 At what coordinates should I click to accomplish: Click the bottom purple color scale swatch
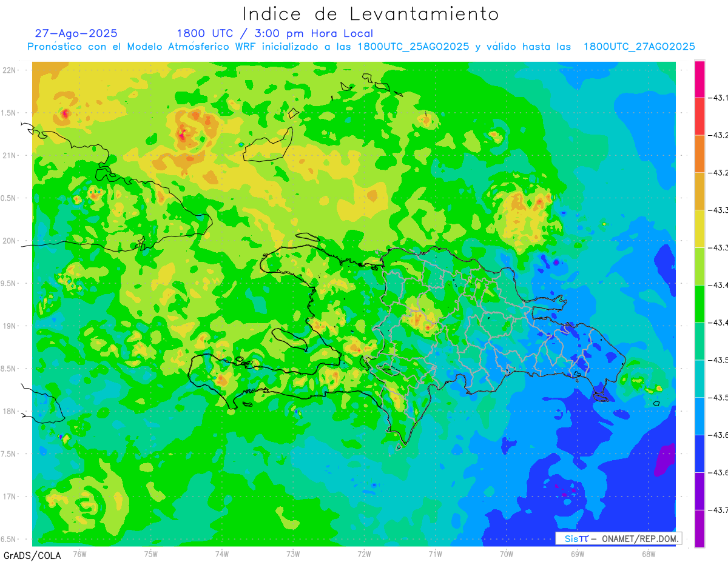click(x=699, y=529)
